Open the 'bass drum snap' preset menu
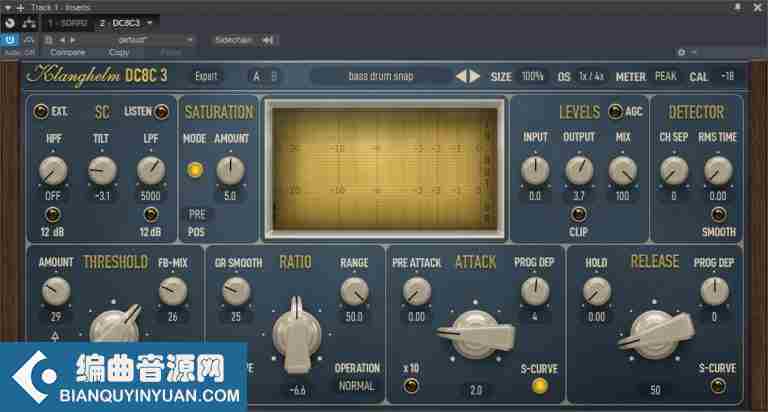Image resolution: width=768 pixels, height=412 pixels. tap(381, 76)
